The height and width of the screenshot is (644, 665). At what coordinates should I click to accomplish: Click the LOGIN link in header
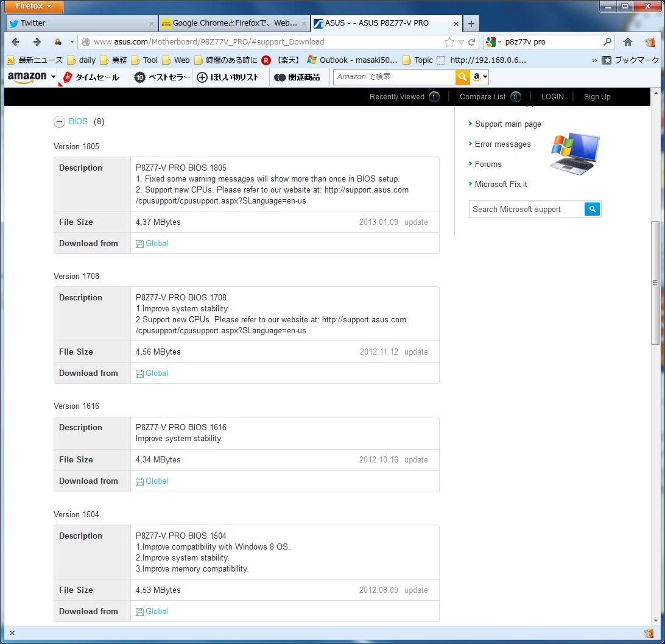552,97
